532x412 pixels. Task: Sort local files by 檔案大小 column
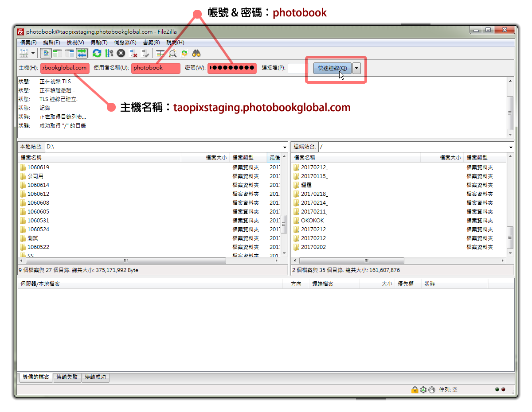coord(205,157)
